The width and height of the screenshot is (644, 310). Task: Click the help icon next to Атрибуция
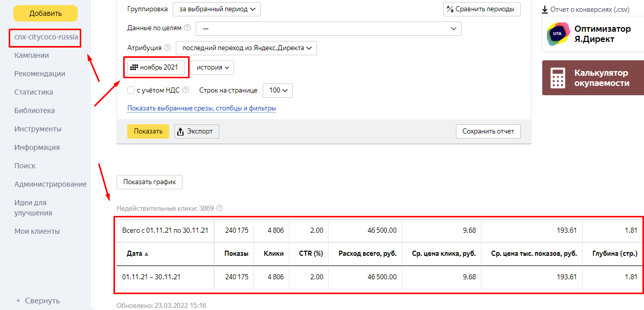[166, 48]
